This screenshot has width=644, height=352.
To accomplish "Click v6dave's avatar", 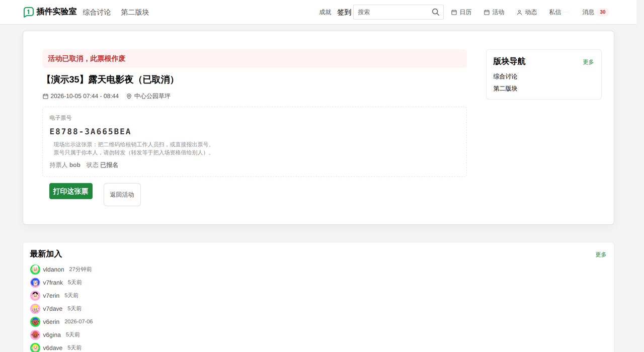I will 35,347.
